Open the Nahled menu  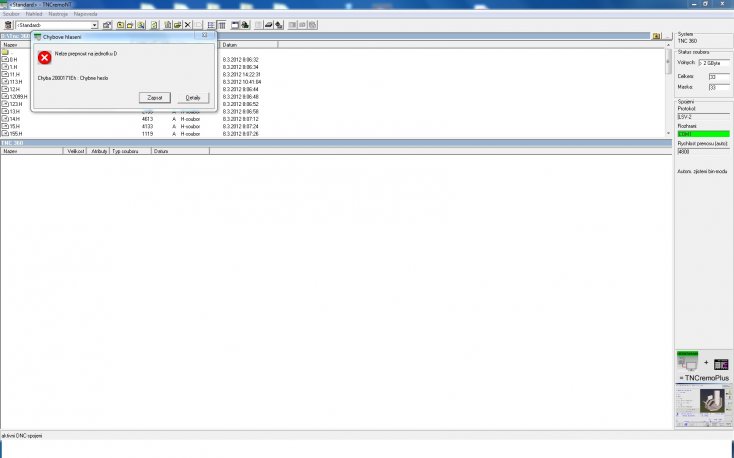coord(34,14)
